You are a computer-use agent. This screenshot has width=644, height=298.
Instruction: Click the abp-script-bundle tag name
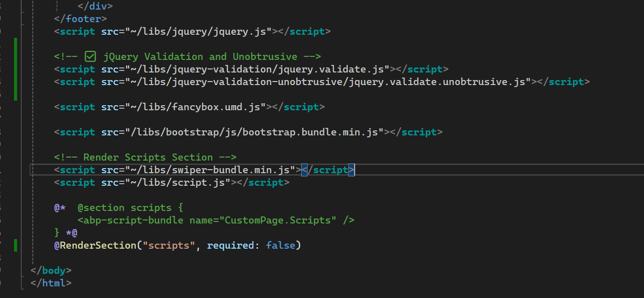pyautogui.click(x=133, y=220)
